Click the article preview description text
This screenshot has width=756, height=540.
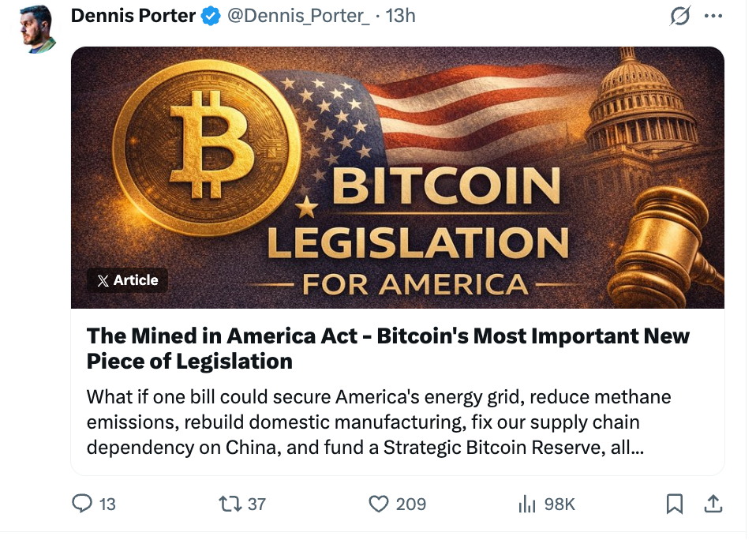click(x=379, y=422)
